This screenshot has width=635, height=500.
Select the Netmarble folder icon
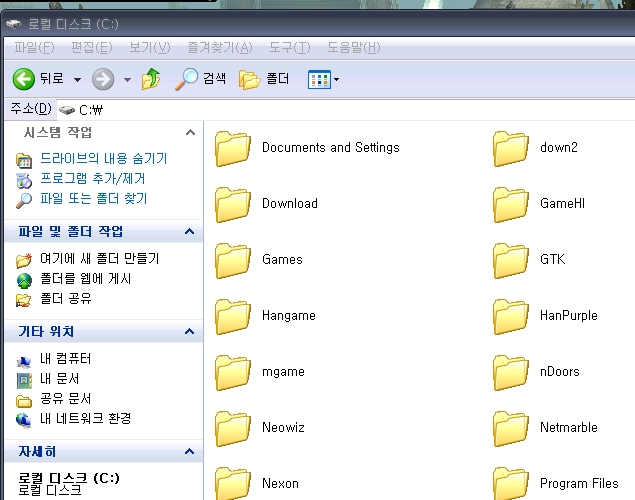point(511,429)
